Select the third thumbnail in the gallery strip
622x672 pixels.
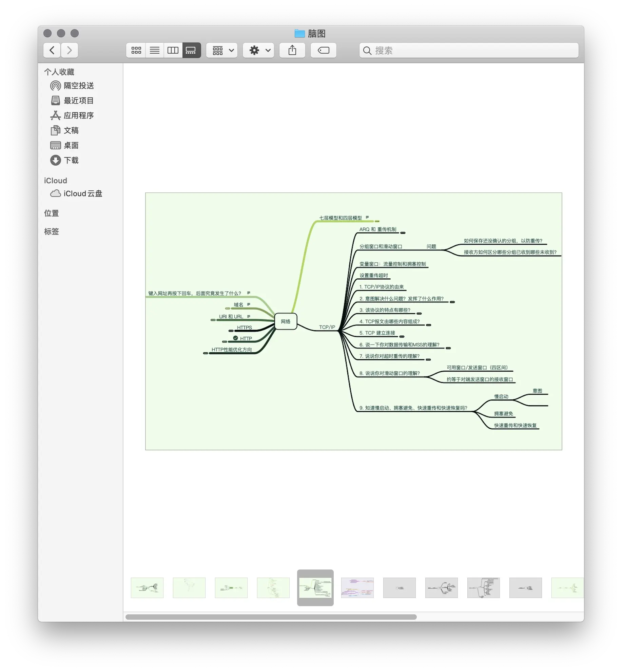[231, 587]
